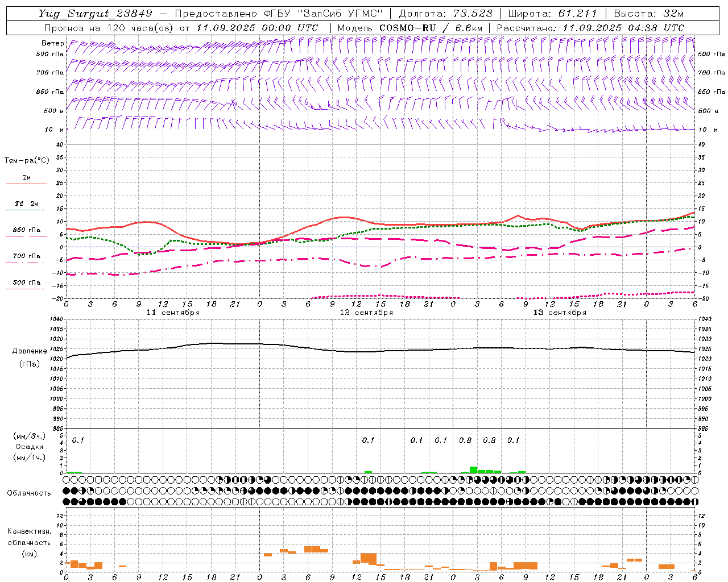Select the 13 сентября date label
This screenshot has height=582, width=728.
pyautogui.click(x=560, y=313)
